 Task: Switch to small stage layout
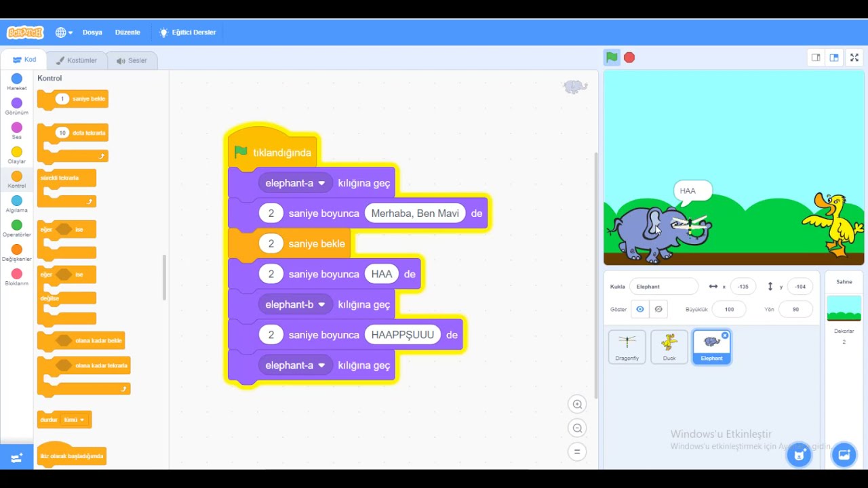(x=816, y=58)
